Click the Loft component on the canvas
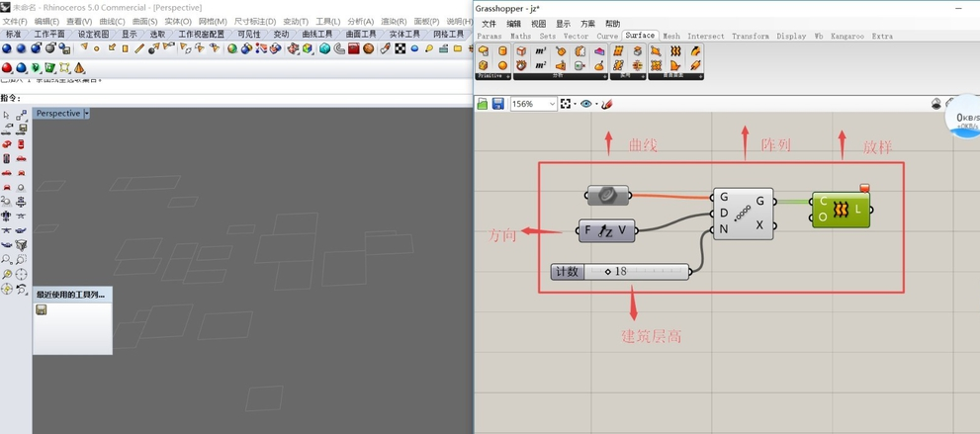Screen dimensions: 980x434 click(840, 210)
